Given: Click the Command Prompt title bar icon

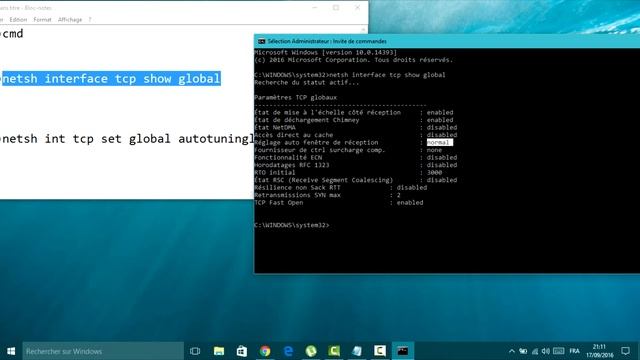Looking at the screenshot, I should click(x=261, y=41).
